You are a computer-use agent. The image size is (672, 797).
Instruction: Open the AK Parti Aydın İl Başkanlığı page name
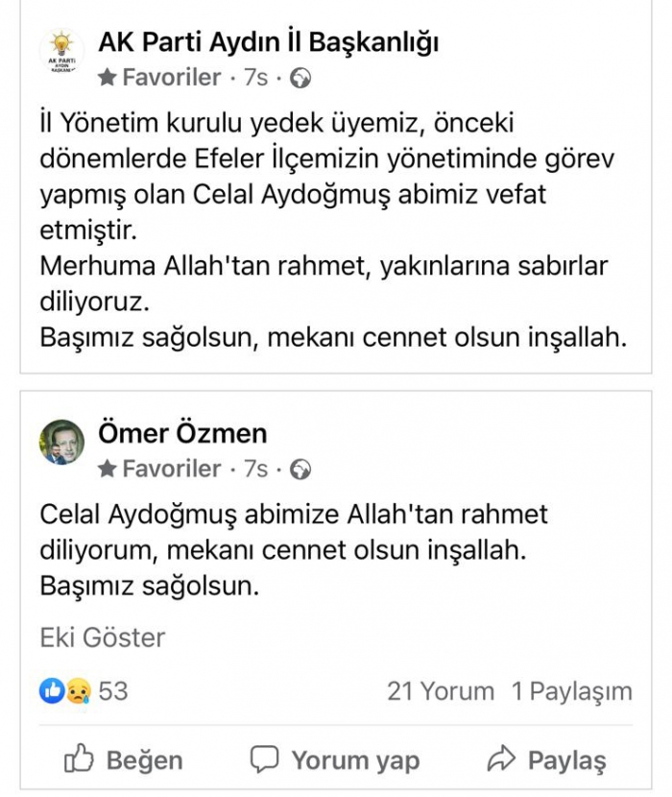(269, 41)
